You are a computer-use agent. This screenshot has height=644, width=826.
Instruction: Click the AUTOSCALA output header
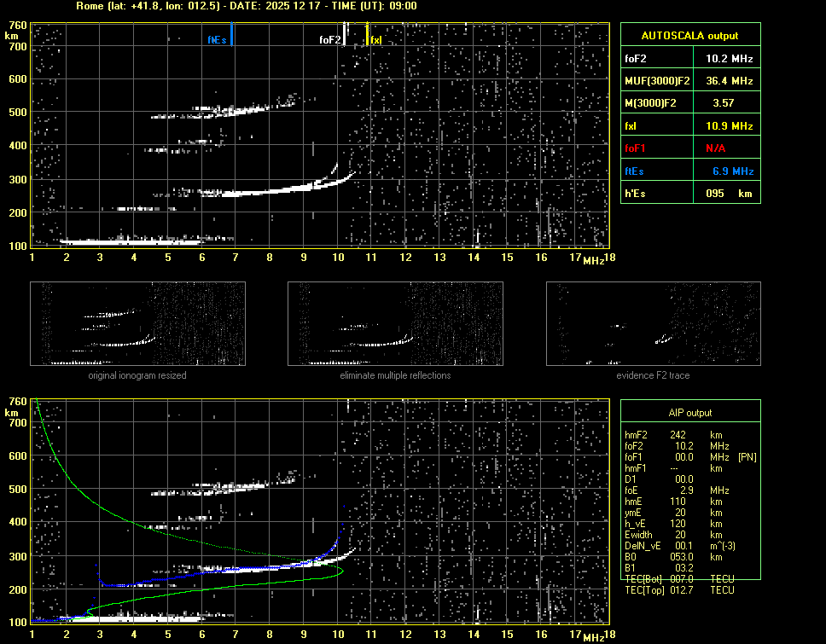coord(689,36)
